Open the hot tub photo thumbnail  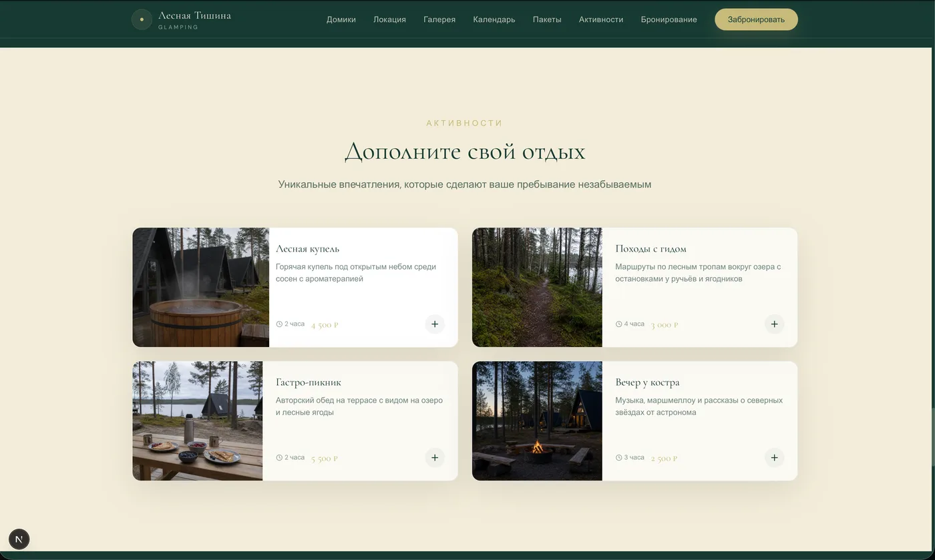pos(201,288)
